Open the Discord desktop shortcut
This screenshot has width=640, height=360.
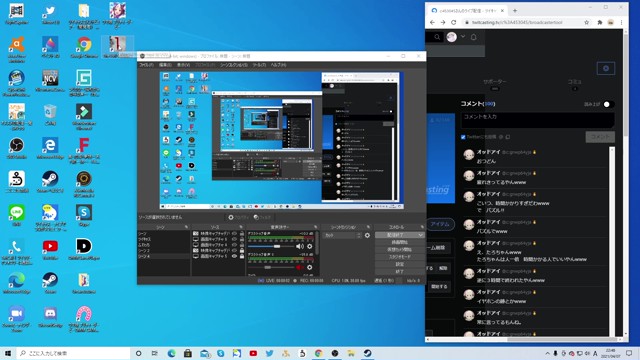coord(50,317)
